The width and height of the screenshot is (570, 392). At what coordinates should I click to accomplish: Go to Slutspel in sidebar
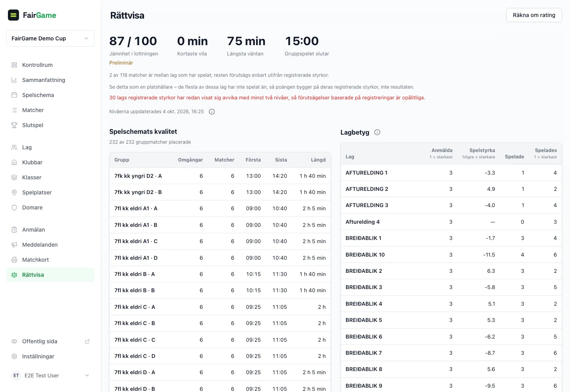[x=50, y=125]
